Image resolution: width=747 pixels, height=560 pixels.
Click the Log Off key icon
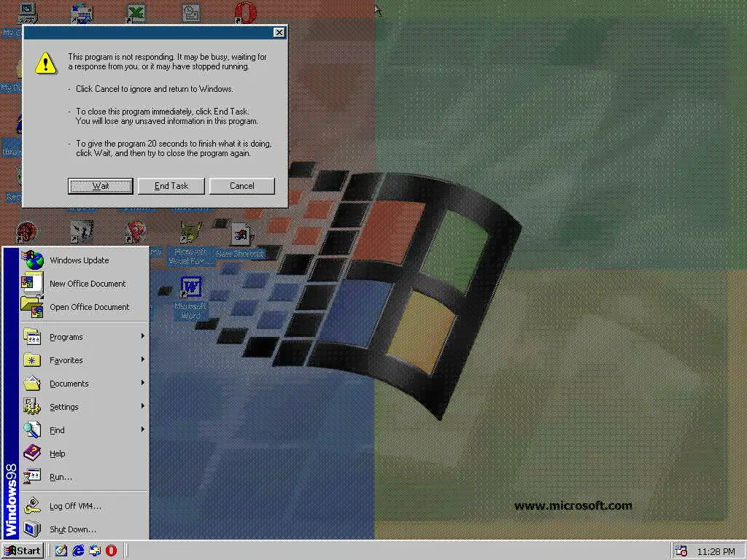[32, 506]
